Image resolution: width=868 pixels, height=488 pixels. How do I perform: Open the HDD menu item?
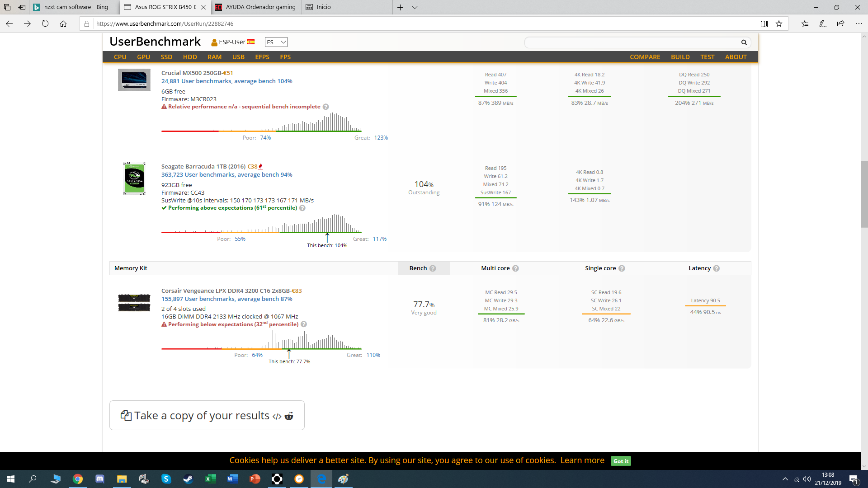coord(190,57)
